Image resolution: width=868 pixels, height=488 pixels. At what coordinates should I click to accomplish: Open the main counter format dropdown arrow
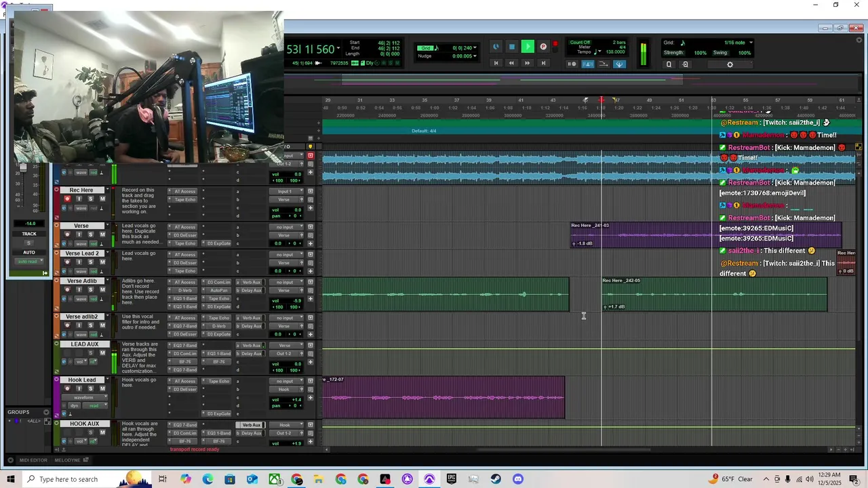tap(339, 49)
